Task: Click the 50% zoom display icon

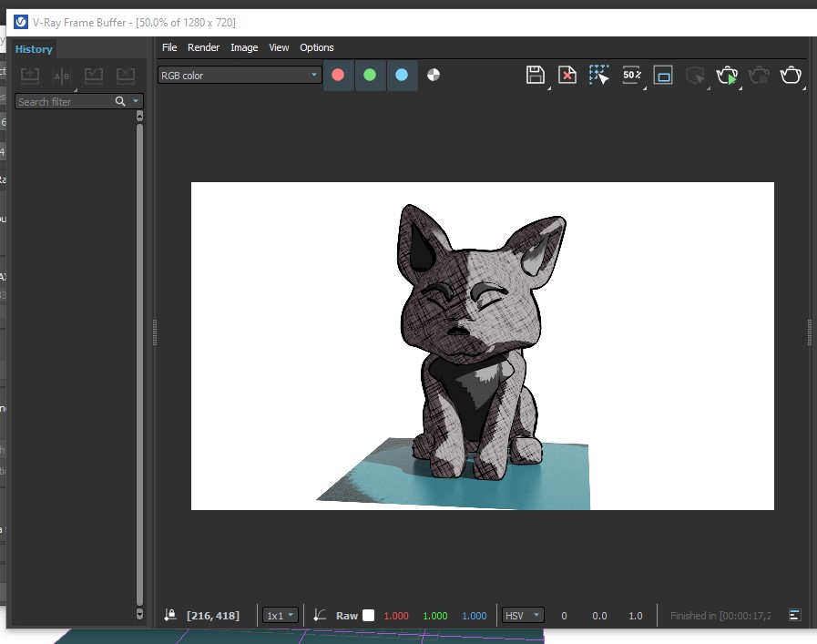Action: click(x=631, y=76)
